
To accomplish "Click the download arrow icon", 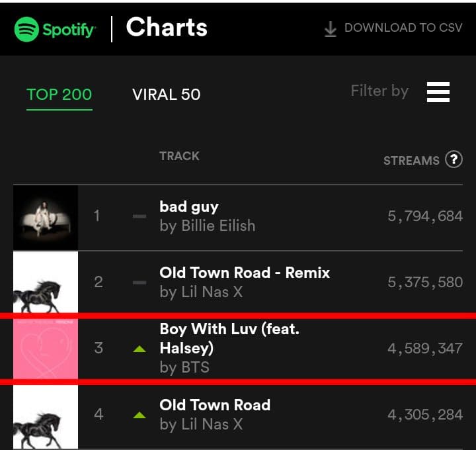I will [x=330, y=29].
